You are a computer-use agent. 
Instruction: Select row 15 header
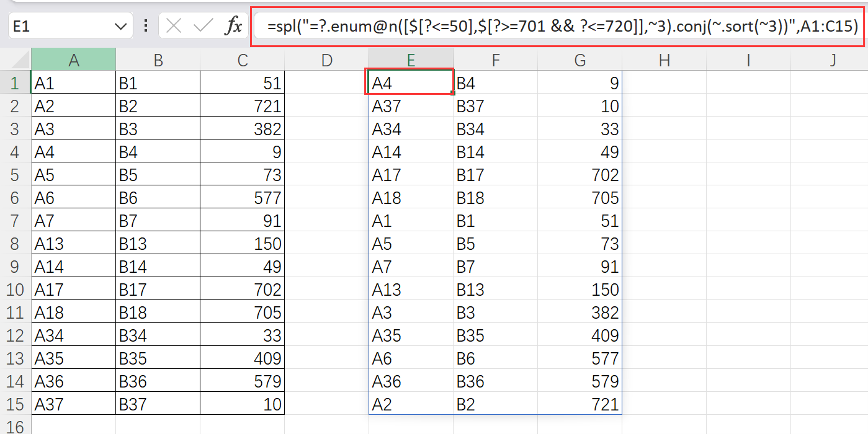click(x=16, y=404)
